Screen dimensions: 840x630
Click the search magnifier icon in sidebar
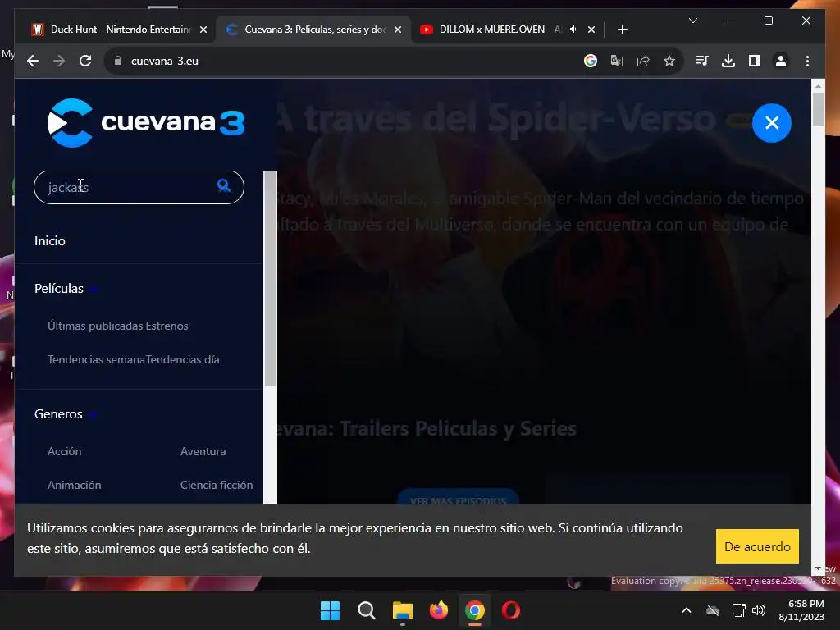(223, 186)
